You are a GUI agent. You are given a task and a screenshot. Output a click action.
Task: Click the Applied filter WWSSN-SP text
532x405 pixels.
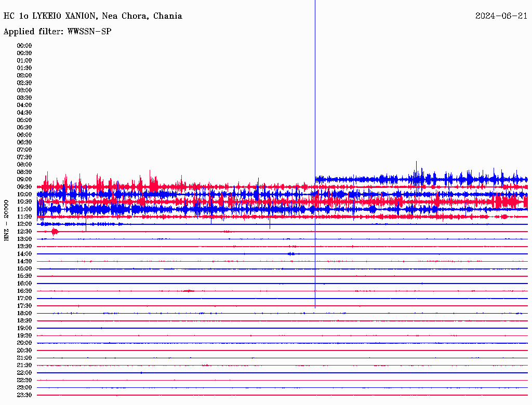(x=57, y=32)
